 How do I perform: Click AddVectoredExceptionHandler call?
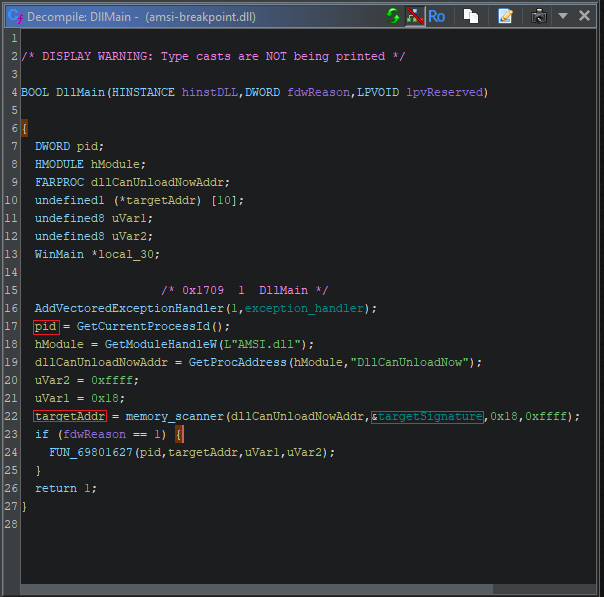click(129, 309)
